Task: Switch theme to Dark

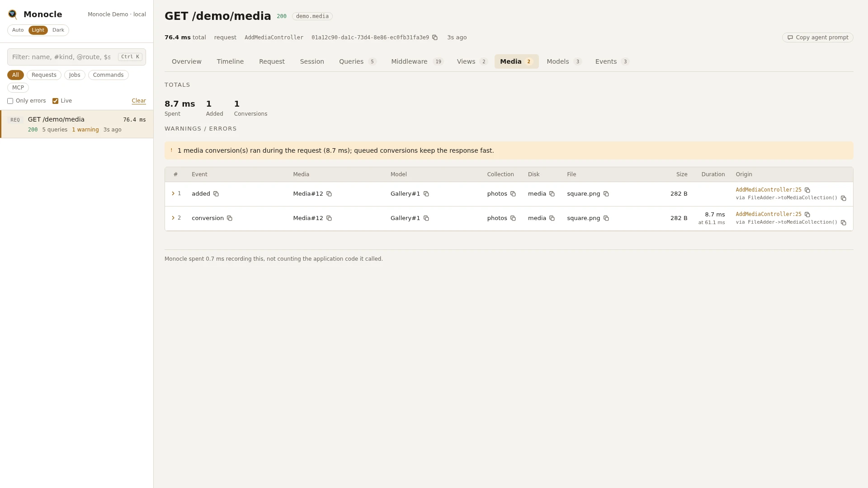Action: click(x=58, y=30)
